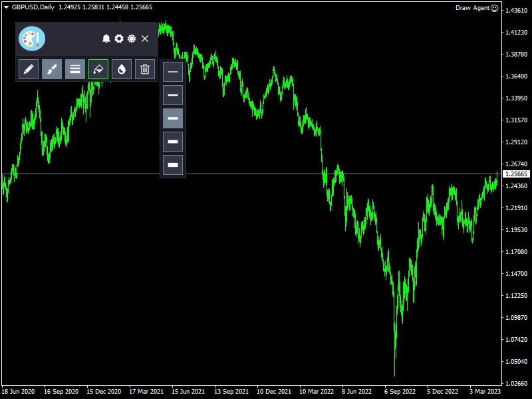The image size is (532, 399).
Task: Select the pencil drawing tool
Action: point(29,69)
